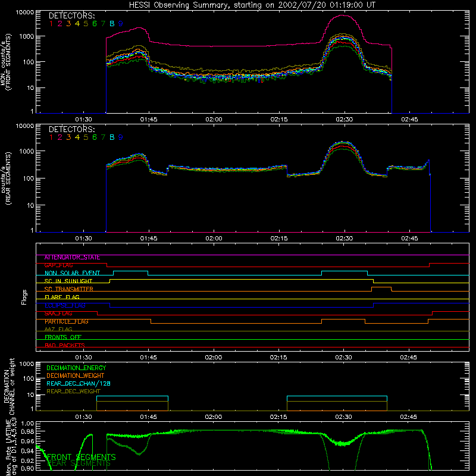Click 02:30 time tick below Flags plot
Screen dimensions: 476x476
click(x=343, y=358)
